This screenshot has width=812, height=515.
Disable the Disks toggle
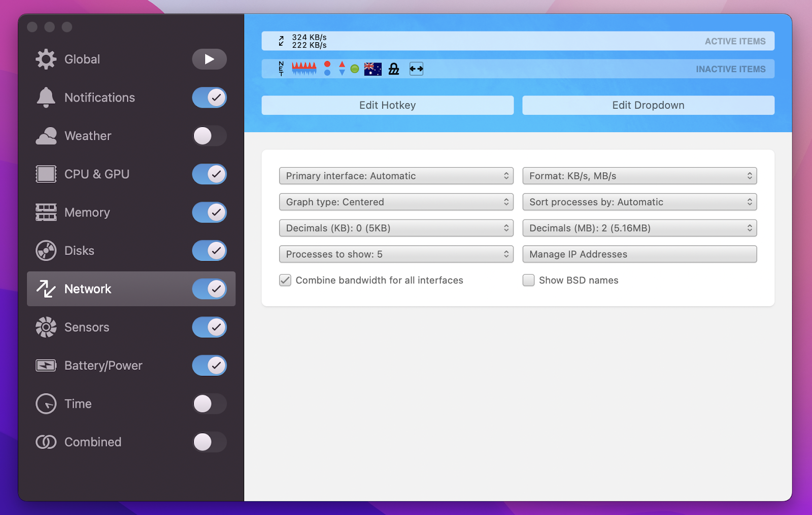(209, 251)
